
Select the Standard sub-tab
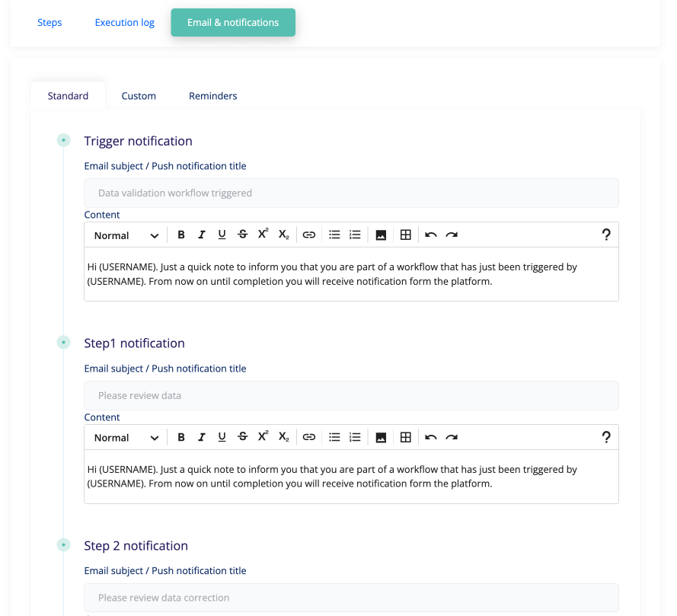[x=68, y=96]
